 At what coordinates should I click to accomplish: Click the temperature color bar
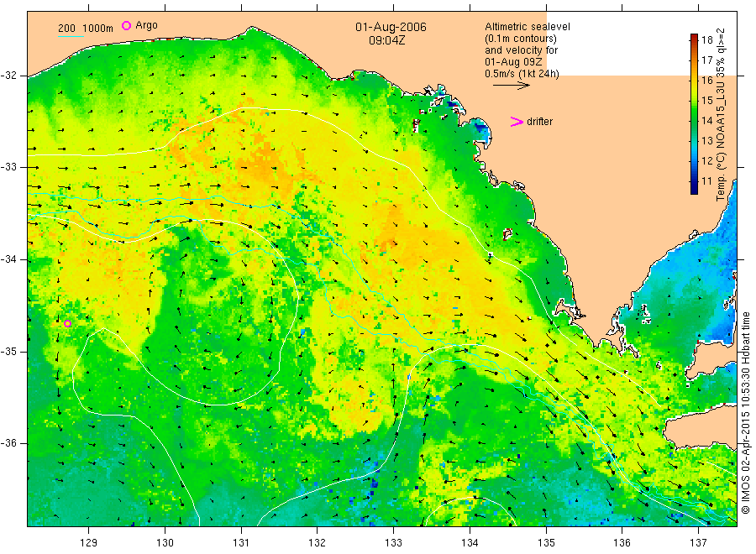pyautogui.click(x=694, y=113)
